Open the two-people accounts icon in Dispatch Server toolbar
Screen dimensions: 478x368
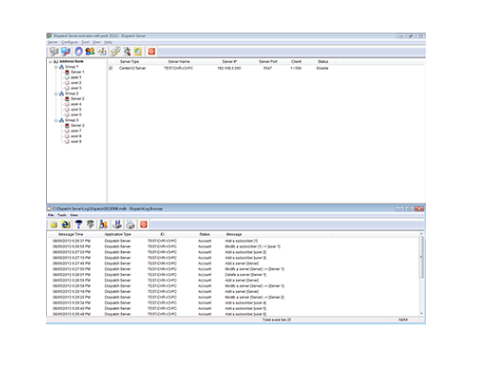coord(90,52)
